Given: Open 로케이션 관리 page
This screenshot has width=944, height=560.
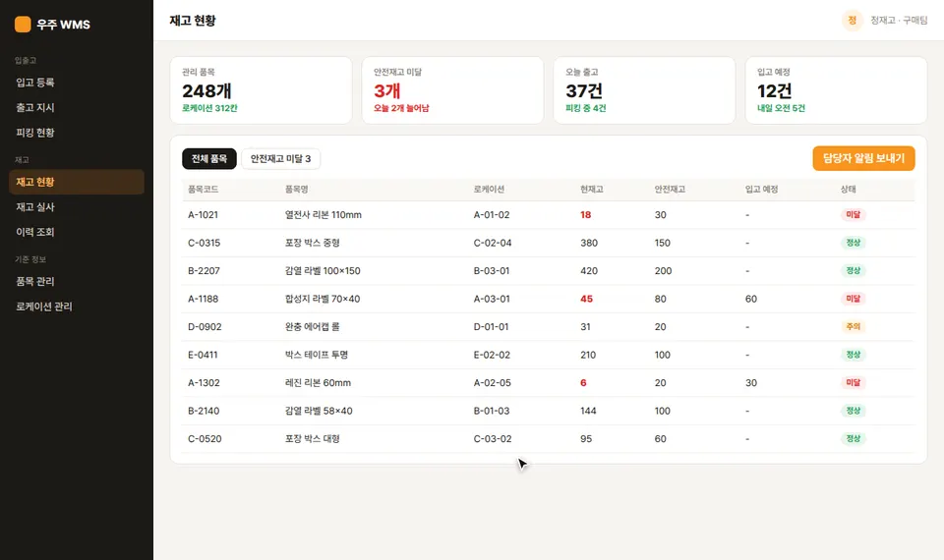Looking at the screenshot, I should click(x=77, y=307).
